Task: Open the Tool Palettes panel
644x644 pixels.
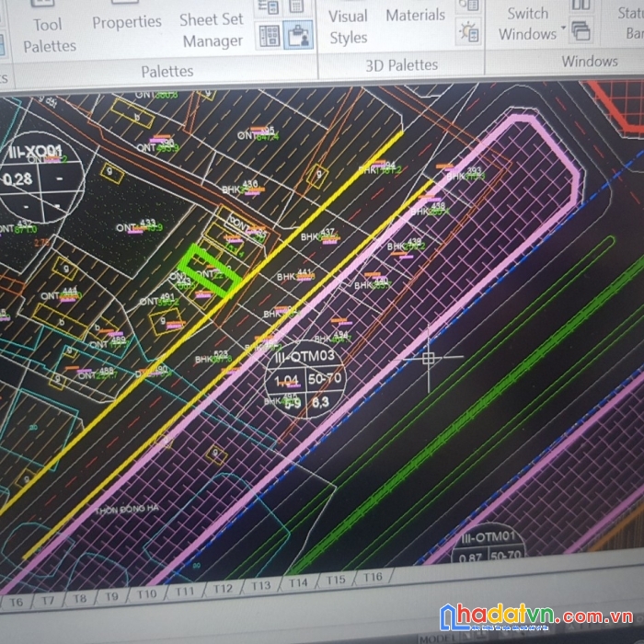Action: [50, 35]
